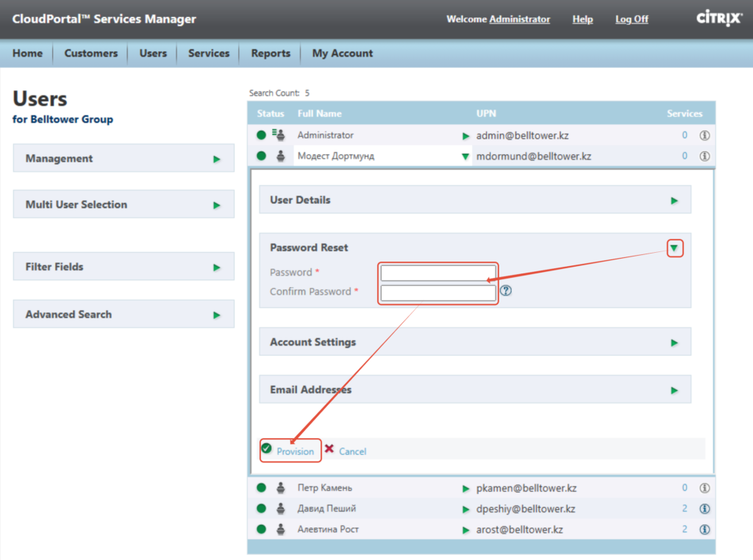Expand the User Details section

(x=674, y=201)
